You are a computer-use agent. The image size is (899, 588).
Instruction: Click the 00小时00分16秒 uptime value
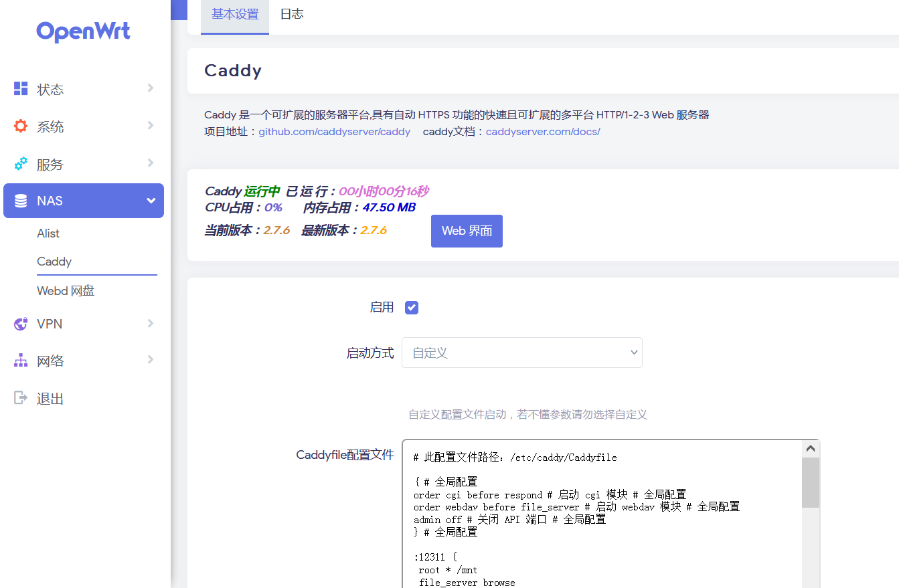coord(384,192)
